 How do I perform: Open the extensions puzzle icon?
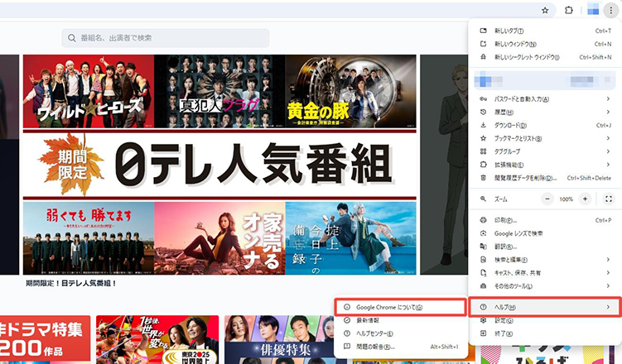click(x=568, y=10)
